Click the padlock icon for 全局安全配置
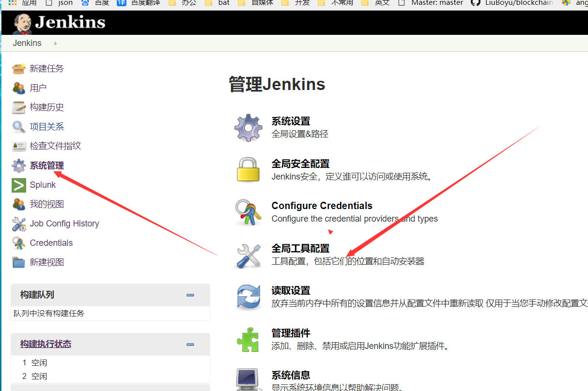This screenshot has height=391, width=588. 248,170
